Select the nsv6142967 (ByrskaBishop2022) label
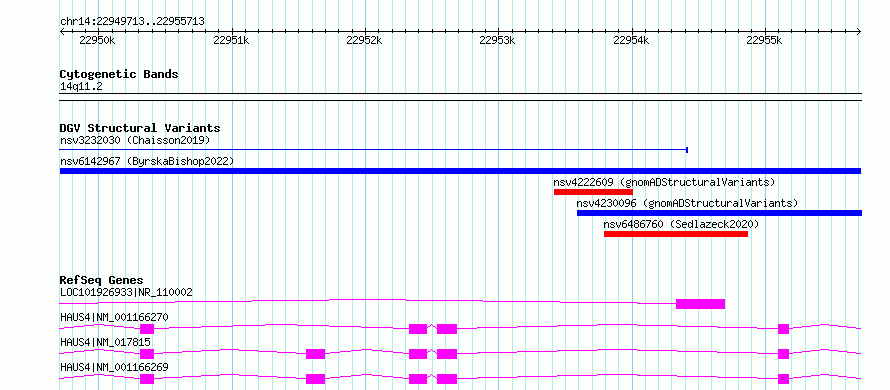 (147, 161)
